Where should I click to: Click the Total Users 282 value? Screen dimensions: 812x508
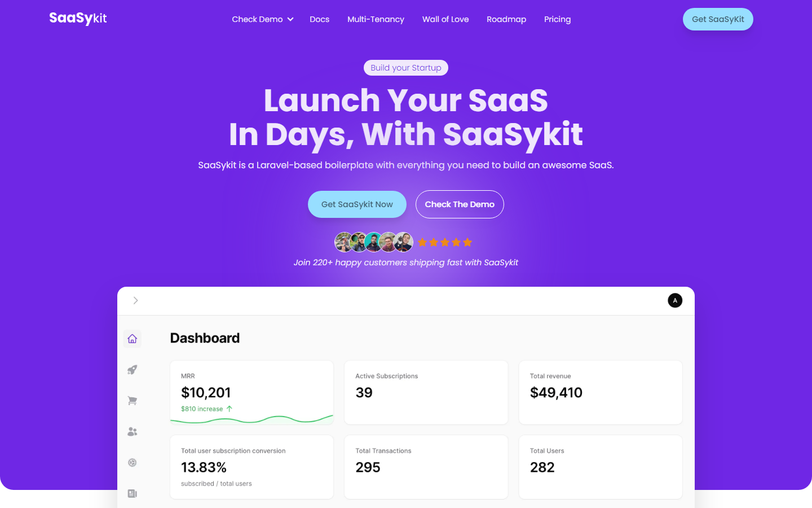542,467
